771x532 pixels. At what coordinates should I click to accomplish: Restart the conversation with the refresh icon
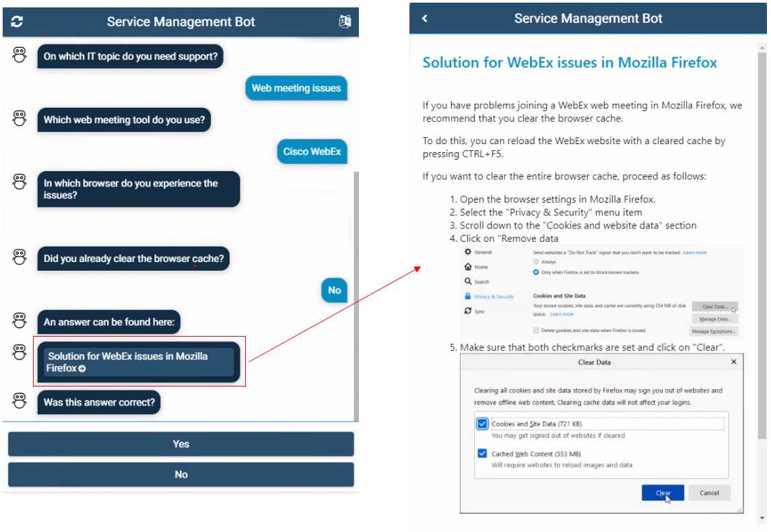(x=18, y=21)
